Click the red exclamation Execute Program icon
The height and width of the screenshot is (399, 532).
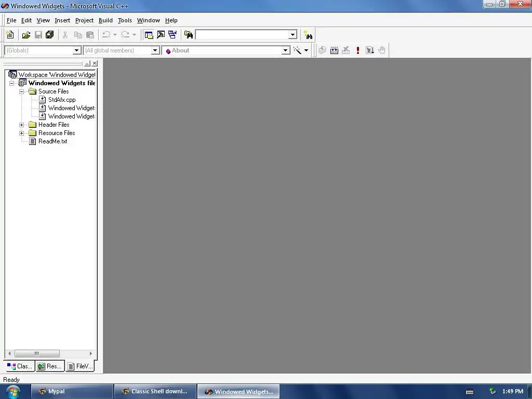[357, 50]
